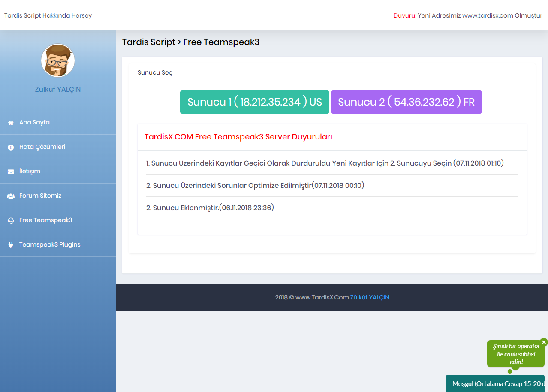This screenshot has width=548, height=392.
Task: Open Teamspeak3 Plugins in sidebar
Action: (x=58, y=244)
